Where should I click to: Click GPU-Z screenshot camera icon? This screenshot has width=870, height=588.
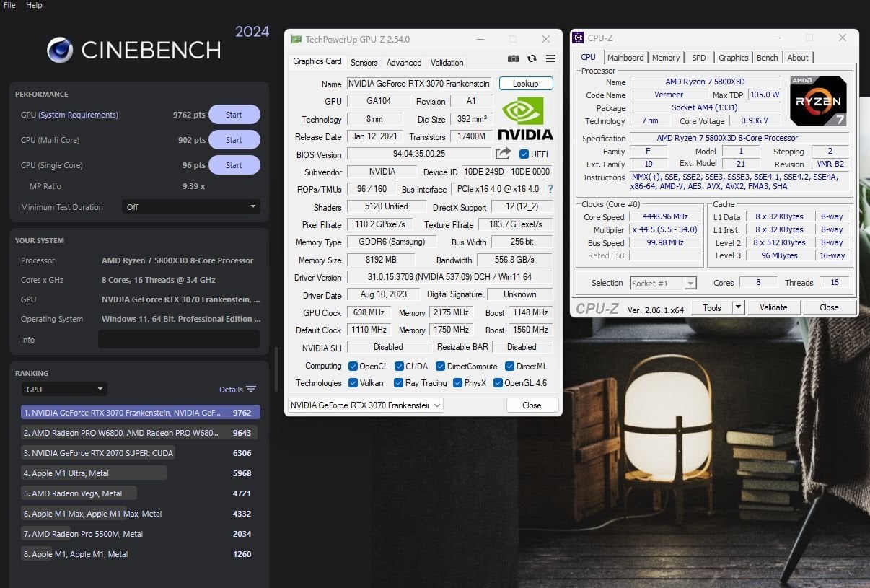513,58
